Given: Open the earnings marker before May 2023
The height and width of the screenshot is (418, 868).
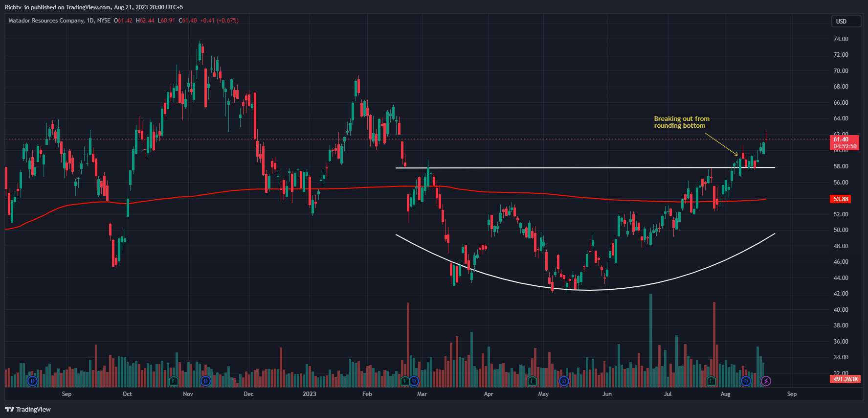Looking at the screenshot, I should point(533,381).
